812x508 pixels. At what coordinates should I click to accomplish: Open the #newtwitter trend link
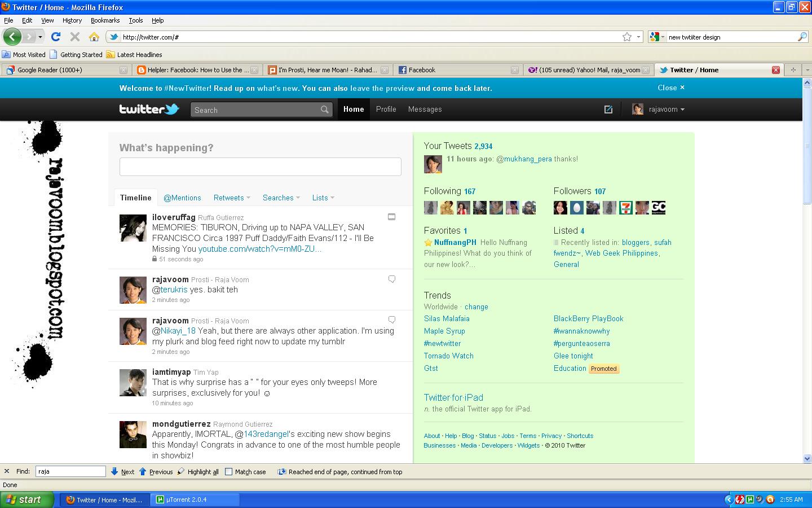pyautogui.click(x=442, y=343)
